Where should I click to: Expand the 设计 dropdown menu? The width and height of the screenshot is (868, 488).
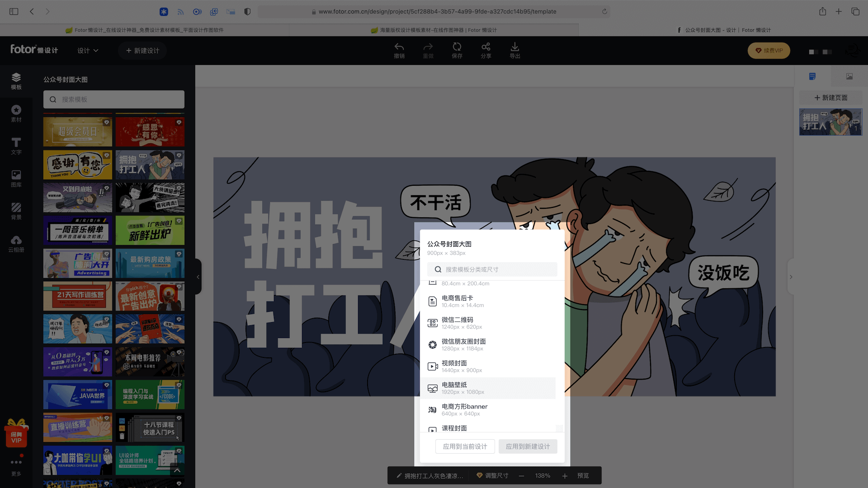[88, 51]
